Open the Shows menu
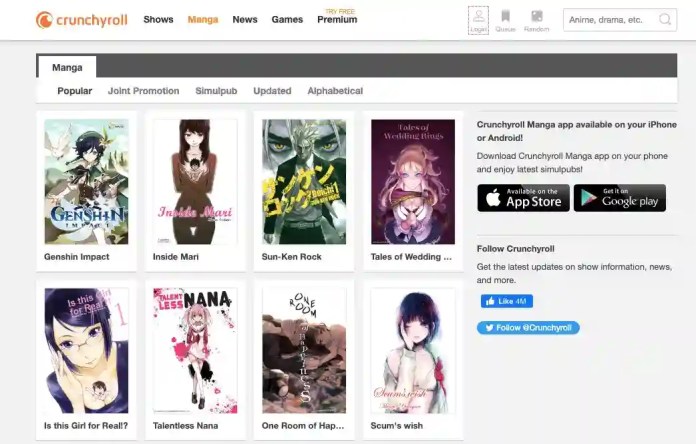Viewport: 696px width, 444px height. coord(158,20)
